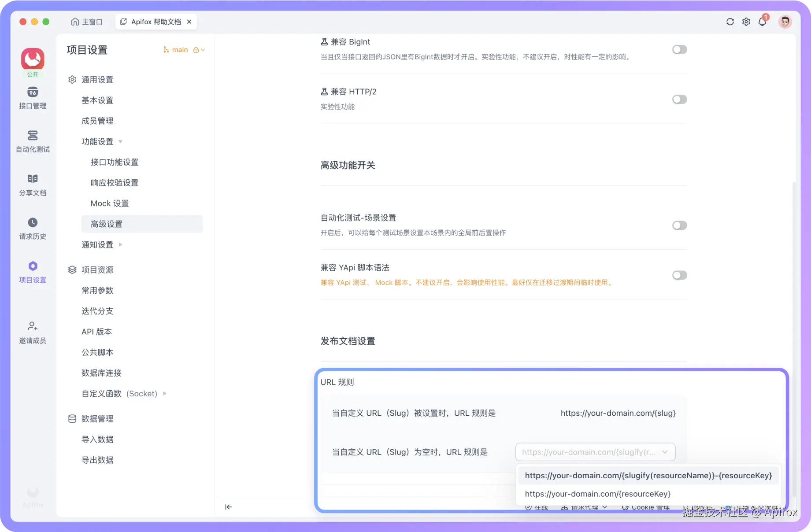Screen dimensions: 811x532
Task: Enable 自动化测试-场景设置 toggle
Action: coord(679,225)
